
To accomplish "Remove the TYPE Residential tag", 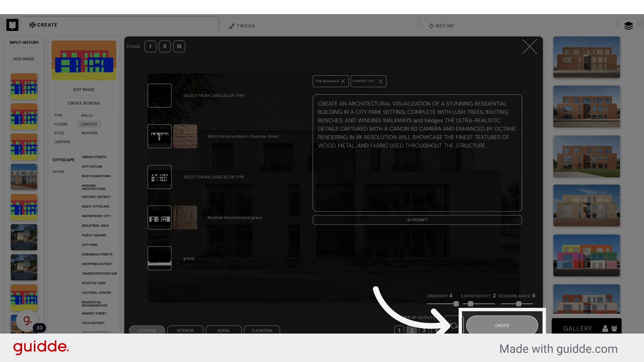I will tap(343, 81).
